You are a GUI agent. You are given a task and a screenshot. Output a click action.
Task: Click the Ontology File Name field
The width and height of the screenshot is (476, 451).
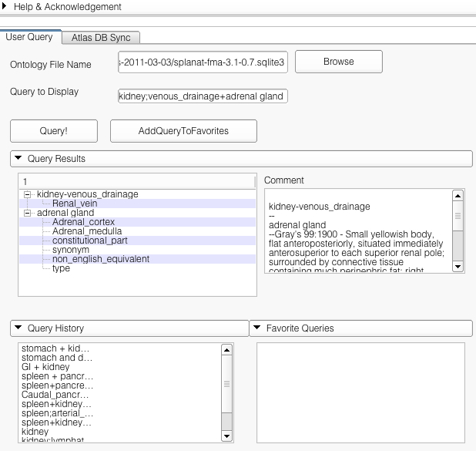pos(203,63)
